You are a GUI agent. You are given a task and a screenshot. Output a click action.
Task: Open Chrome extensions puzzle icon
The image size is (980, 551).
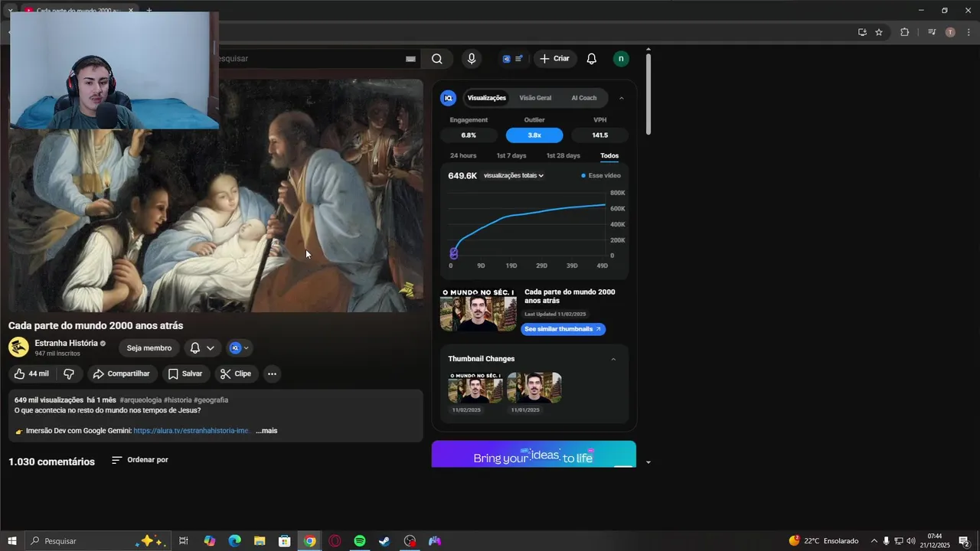904,32
